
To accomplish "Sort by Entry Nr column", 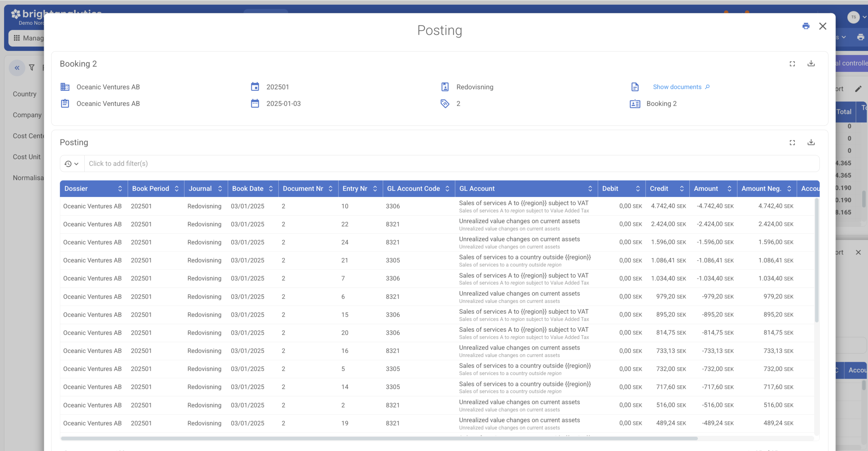I will [x=375, y=189].
